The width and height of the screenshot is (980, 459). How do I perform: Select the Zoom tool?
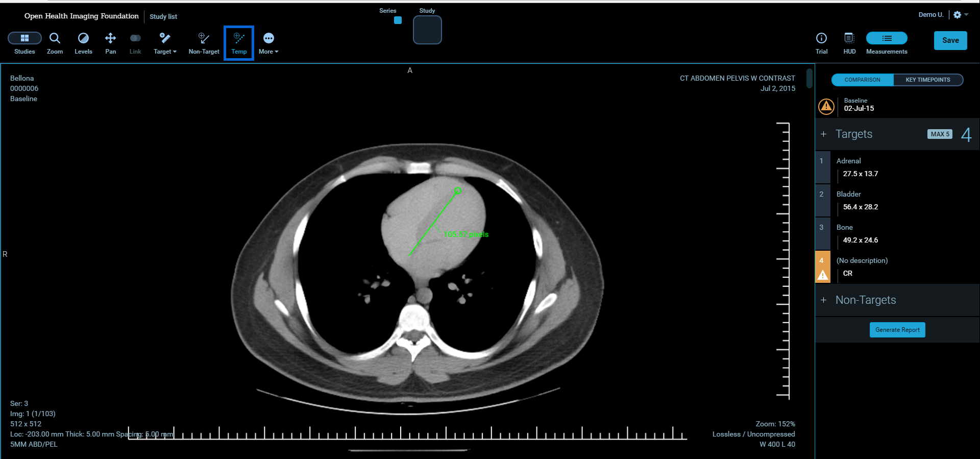55,43
